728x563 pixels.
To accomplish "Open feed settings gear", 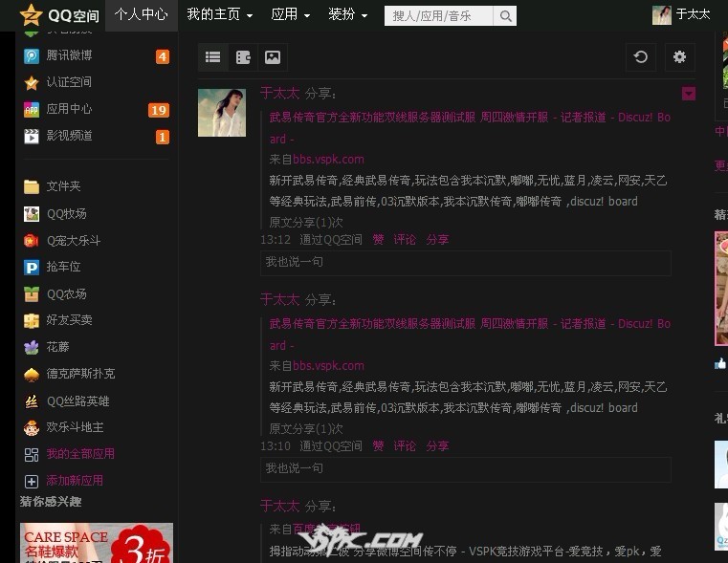I will [x=680, y=57].
